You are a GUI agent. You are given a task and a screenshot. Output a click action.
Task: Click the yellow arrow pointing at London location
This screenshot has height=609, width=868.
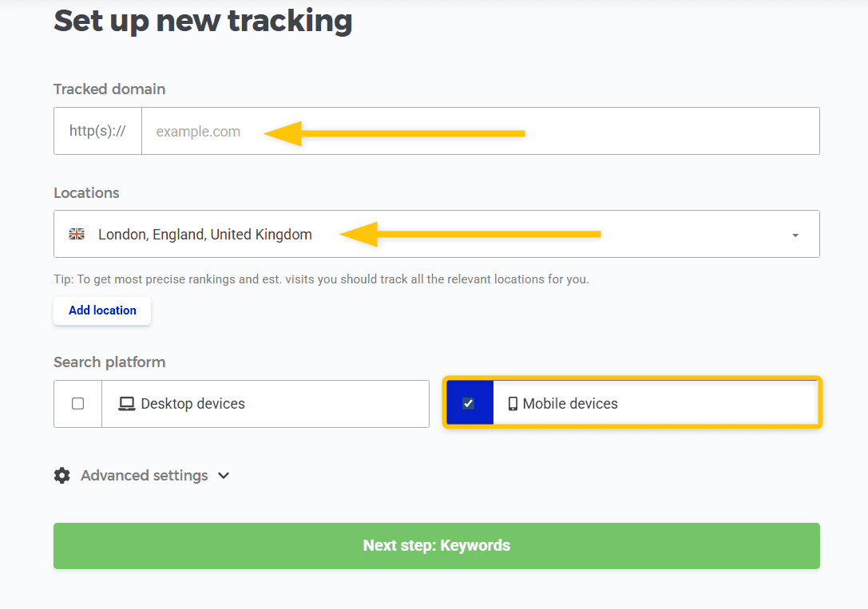(x=470, y=235)
